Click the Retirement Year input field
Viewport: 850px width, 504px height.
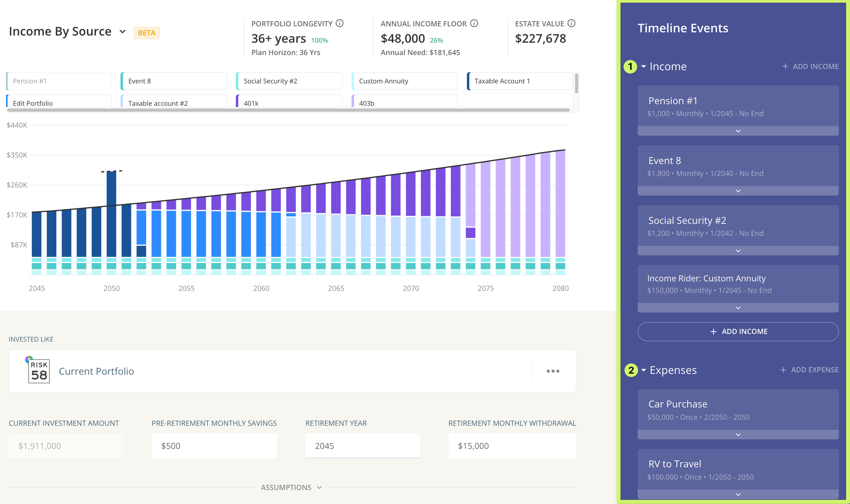coord(362,446)
